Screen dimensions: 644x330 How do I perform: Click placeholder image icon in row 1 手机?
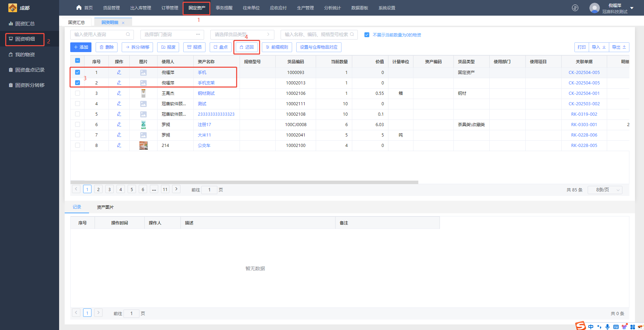[143, 73]
